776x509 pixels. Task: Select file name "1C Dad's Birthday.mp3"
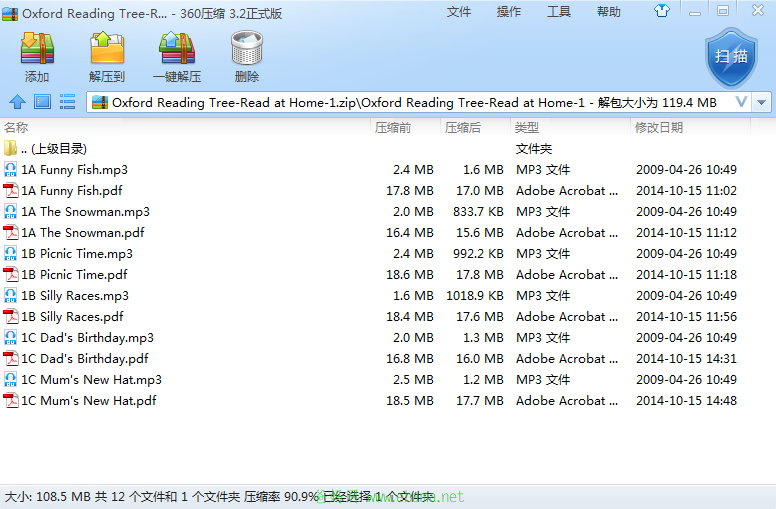(87, 338)
